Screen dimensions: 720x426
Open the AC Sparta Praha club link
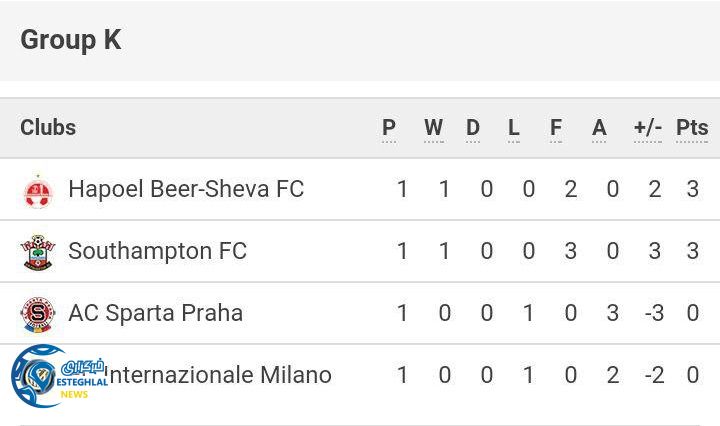155,313
